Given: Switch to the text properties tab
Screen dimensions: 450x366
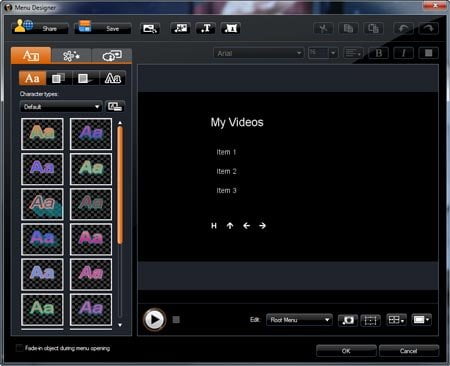Looking at the screenshot, I should [x=31, y=55].
